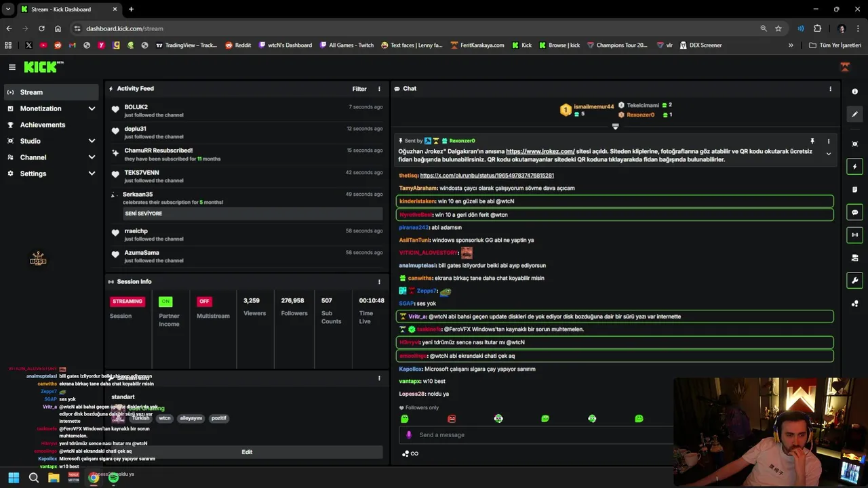Click the camera preview icon in right sidebar
Image resolution: width=868 pixels, height=488 pixels.
pyautogui.click(x=854, y=258)
